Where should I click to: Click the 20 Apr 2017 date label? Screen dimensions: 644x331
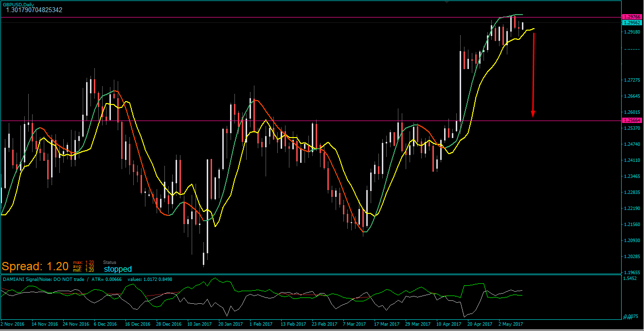480,324
